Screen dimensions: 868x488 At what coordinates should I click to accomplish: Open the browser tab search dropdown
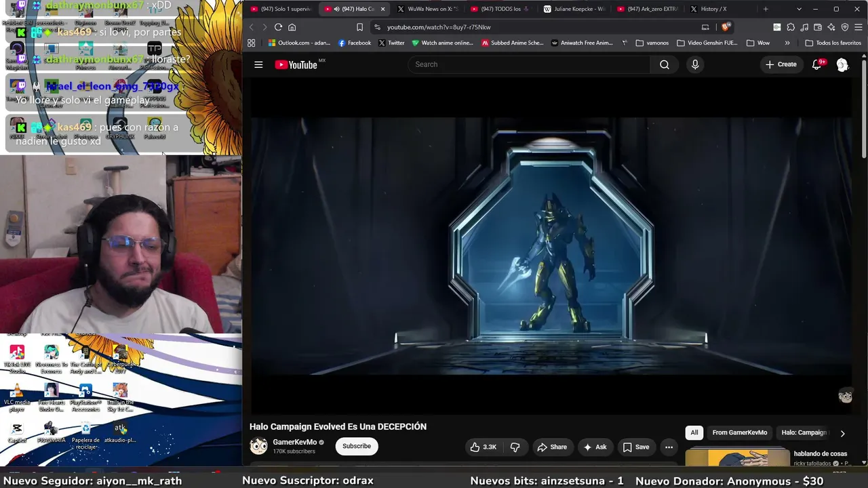[799, 9]
